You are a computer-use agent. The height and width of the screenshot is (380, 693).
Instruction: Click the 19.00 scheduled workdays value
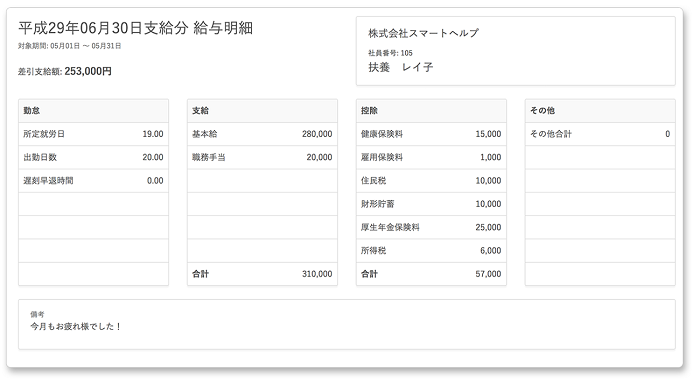click(153, 134)
